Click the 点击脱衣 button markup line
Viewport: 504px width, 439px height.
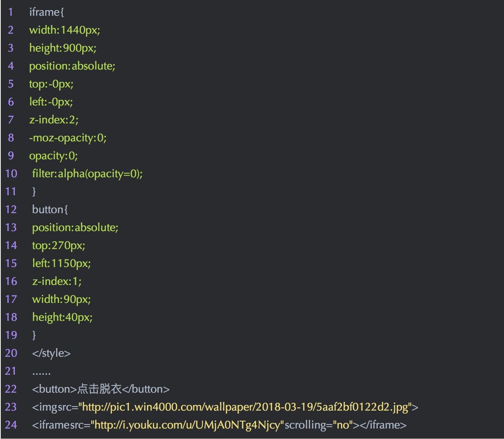(x=101, y=389)
